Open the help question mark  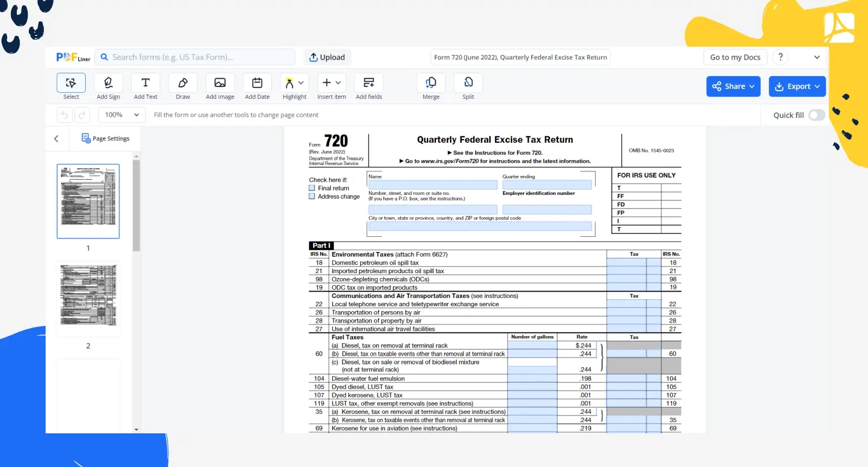coord(781,57)
